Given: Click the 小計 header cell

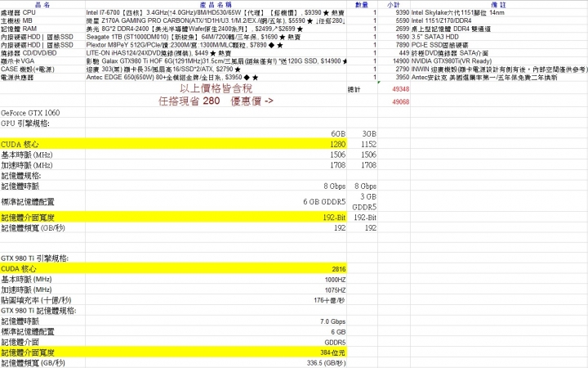Looking at the screenshot, I should (x=394, y=5).
